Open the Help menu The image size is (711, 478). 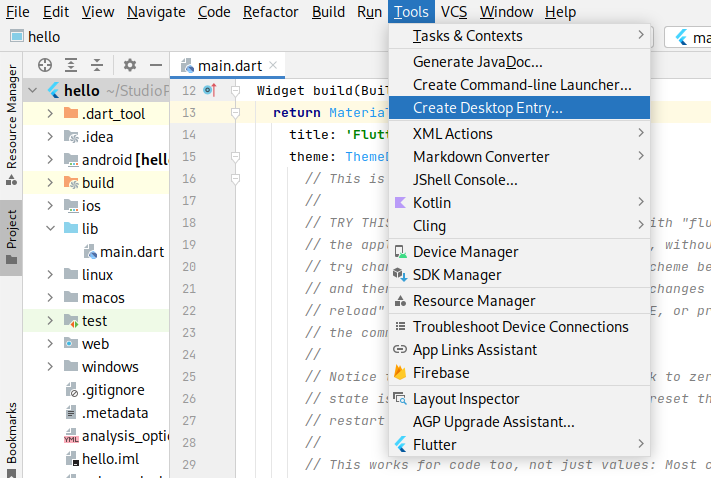[x=560, y=12]
